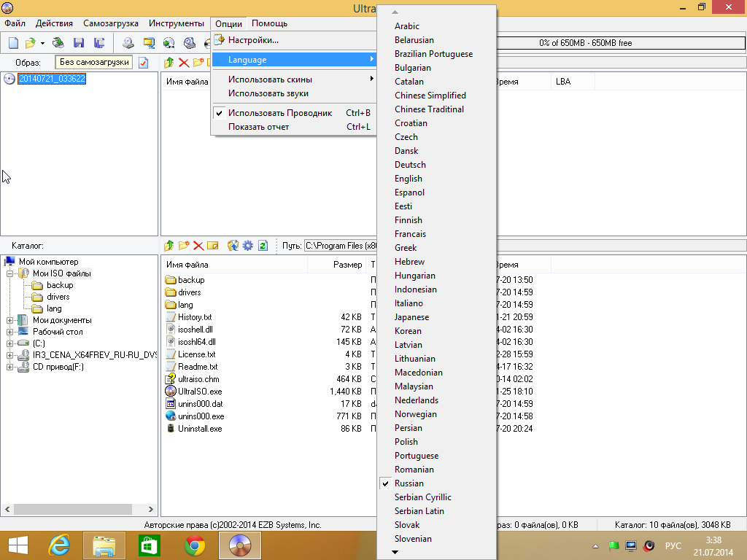Click the Путь path input field

pyautogui.click(x=340, y=246)
